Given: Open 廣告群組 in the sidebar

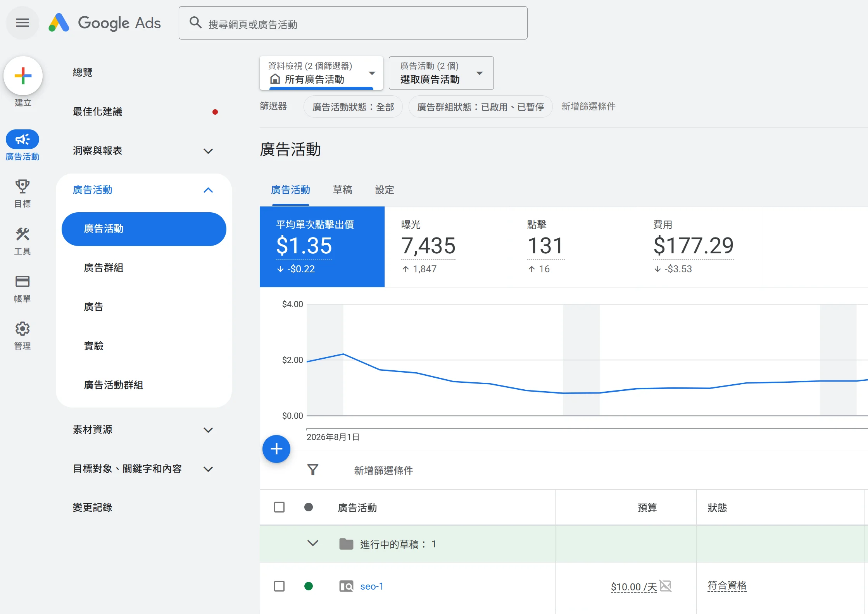Looking at the screenshot, I should [104, 268].
